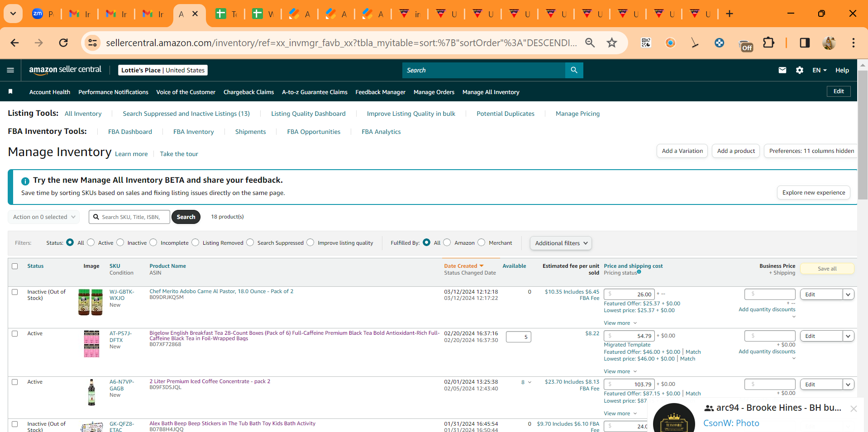868x432 pixels.
Task: Open the QR code extension icon
Action: click(x=646, y=43)
